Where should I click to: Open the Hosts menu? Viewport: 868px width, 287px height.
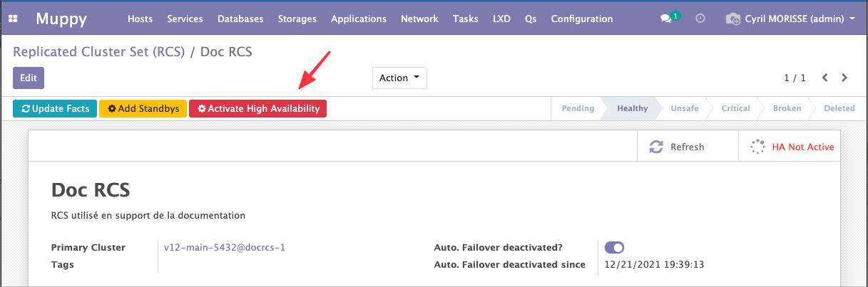coord(140,19)
